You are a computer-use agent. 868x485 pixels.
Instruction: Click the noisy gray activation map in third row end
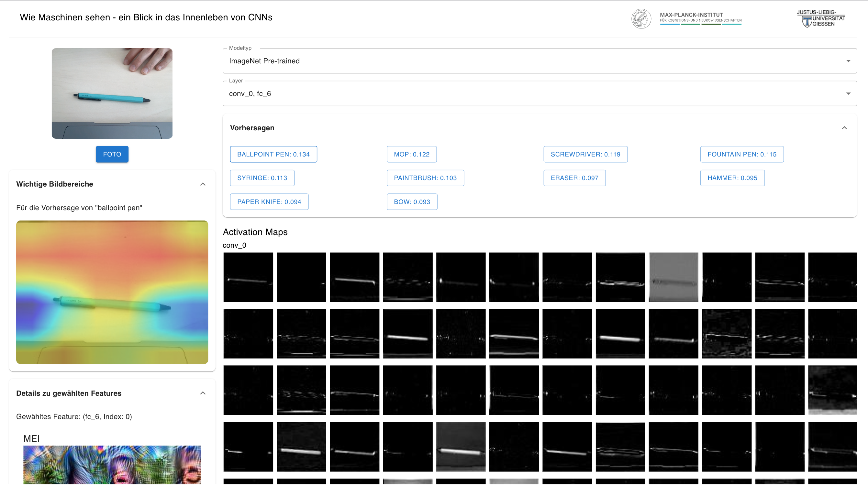(833, 390)
